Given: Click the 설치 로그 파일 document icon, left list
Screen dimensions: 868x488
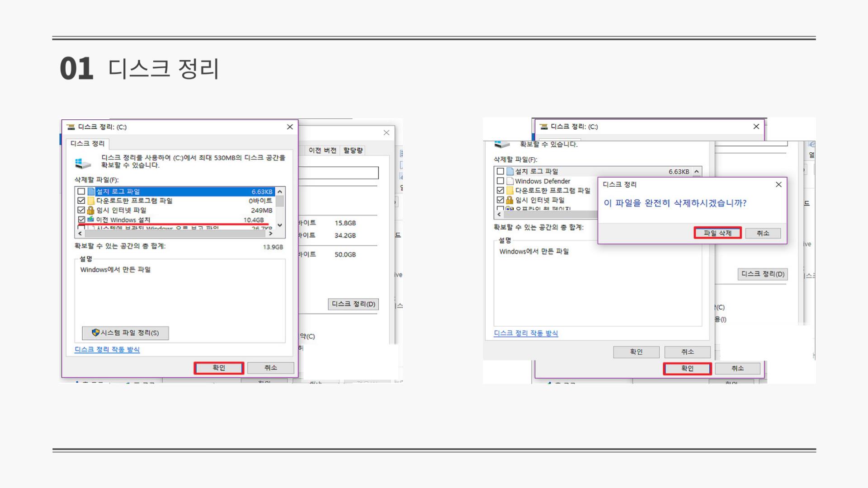Looking at the screenshot, I should point(91,192).
